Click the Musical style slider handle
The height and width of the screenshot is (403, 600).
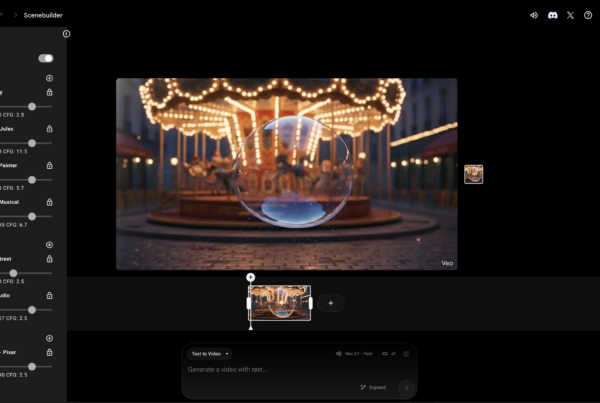(32, 216)
